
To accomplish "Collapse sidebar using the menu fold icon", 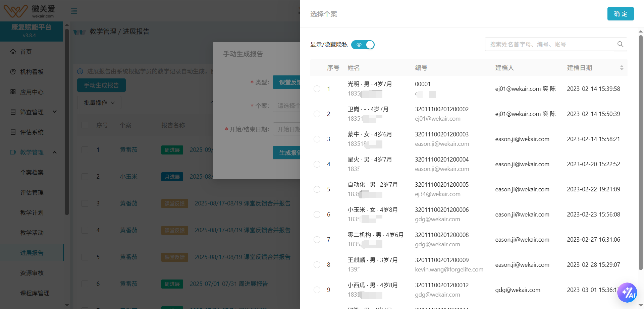I will [74, 11].
